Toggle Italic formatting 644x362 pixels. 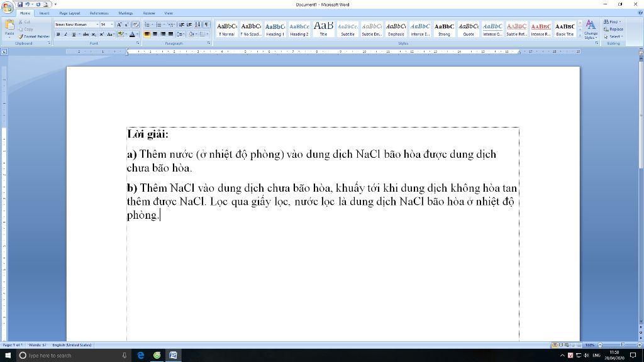(x=65, y=35)
